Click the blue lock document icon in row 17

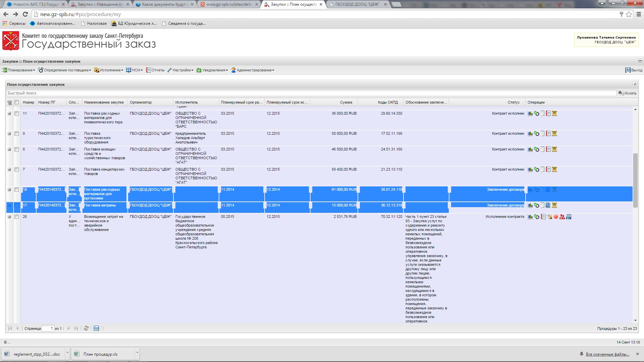click(548, 205)
